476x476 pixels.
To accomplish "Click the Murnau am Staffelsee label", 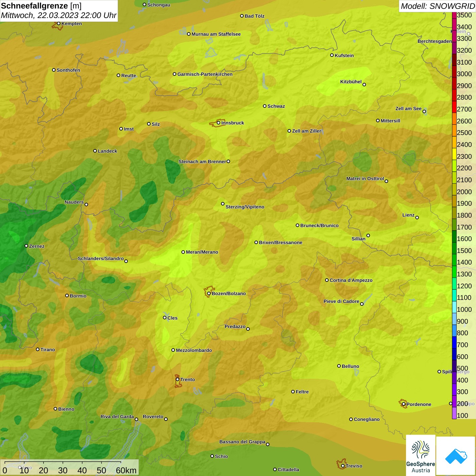I will (216, 34).
